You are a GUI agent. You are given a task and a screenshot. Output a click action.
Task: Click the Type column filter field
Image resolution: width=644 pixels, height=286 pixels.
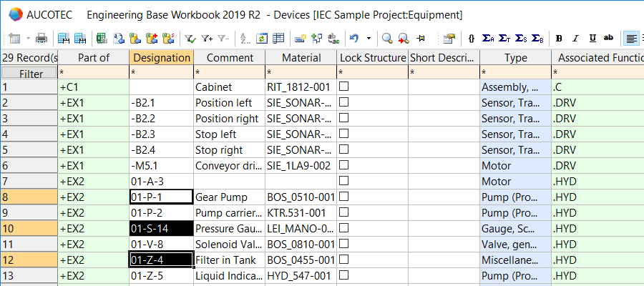515,73
